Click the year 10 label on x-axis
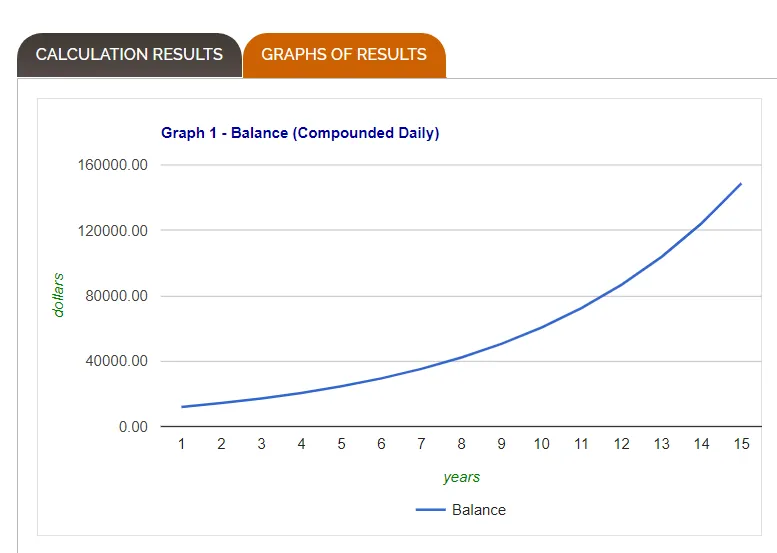The image size is (777, 553). [541, 444]
